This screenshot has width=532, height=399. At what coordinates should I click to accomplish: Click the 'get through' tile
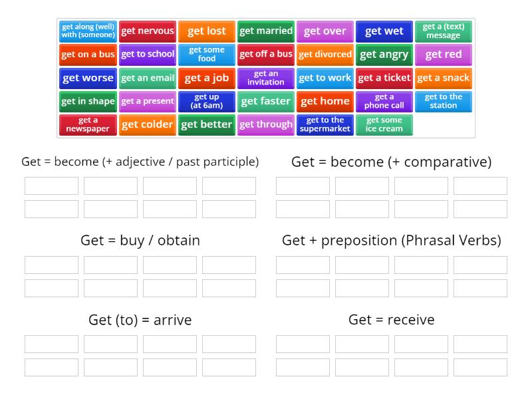(x=266, y=124)
